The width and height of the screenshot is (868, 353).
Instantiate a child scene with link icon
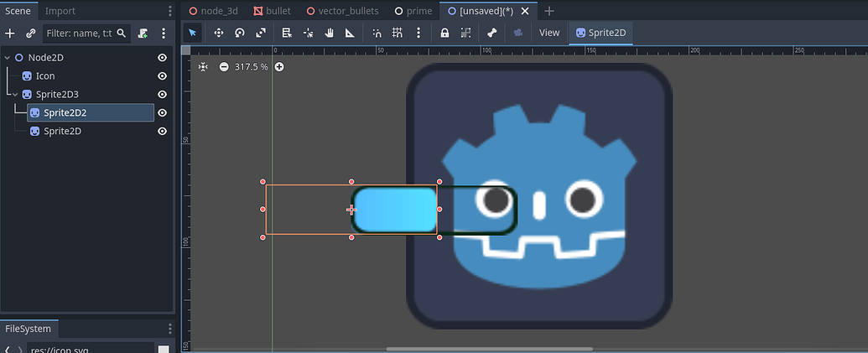pos(31,34)
